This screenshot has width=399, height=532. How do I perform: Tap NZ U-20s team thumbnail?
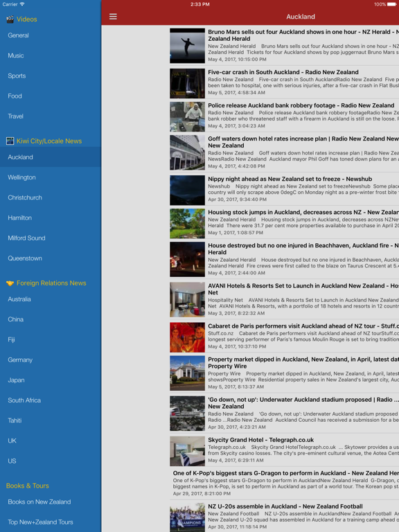187,517
